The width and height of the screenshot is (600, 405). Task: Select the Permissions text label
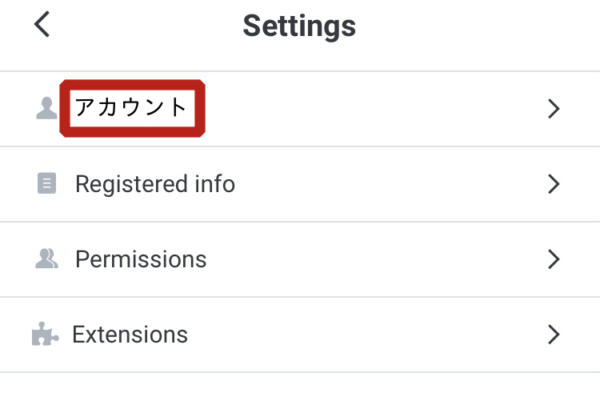click(141, 259)
